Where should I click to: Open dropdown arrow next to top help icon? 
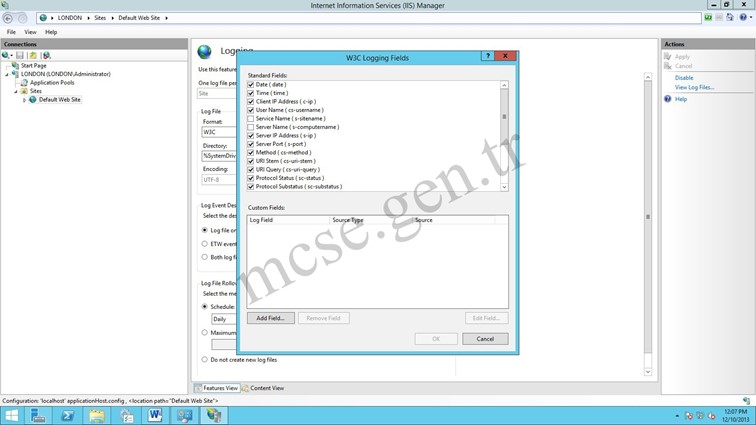click(750, 17)
